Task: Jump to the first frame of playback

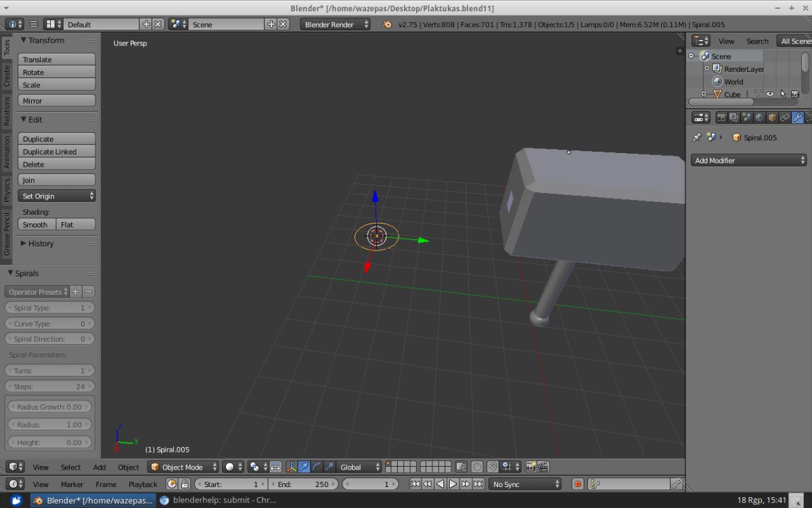Action: 415,484
